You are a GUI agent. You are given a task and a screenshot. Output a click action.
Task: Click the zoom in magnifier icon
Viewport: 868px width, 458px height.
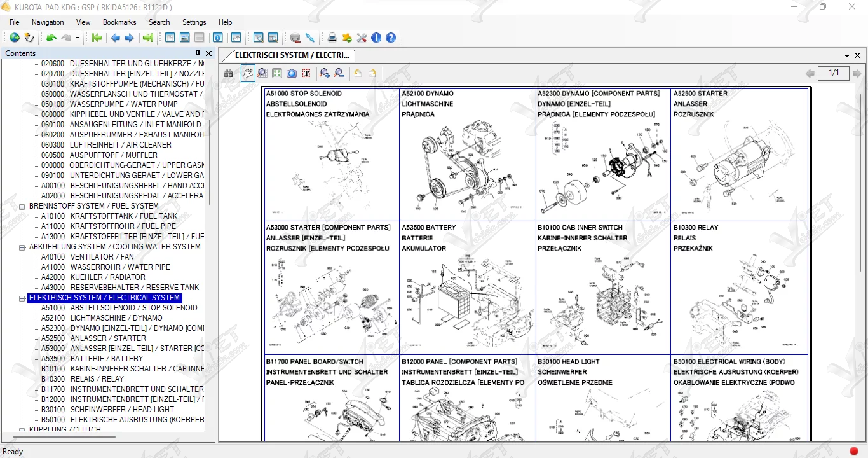pyautogui.click(x=325, y=74)
